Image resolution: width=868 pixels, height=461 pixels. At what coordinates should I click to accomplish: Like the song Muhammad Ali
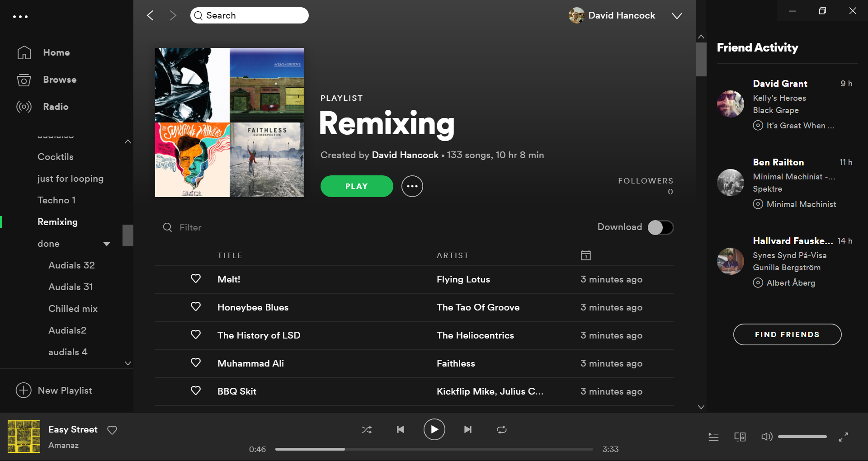pos(196,363)
